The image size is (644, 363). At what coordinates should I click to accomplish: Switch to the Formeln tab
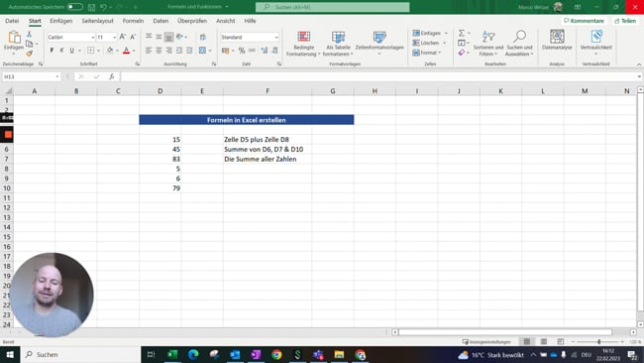(x=133, y=21)
